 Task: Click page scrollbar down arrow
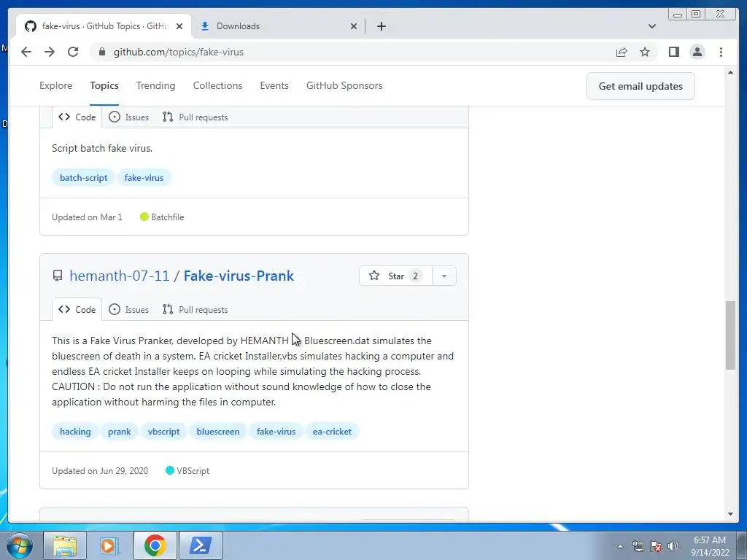pos(730,514)
